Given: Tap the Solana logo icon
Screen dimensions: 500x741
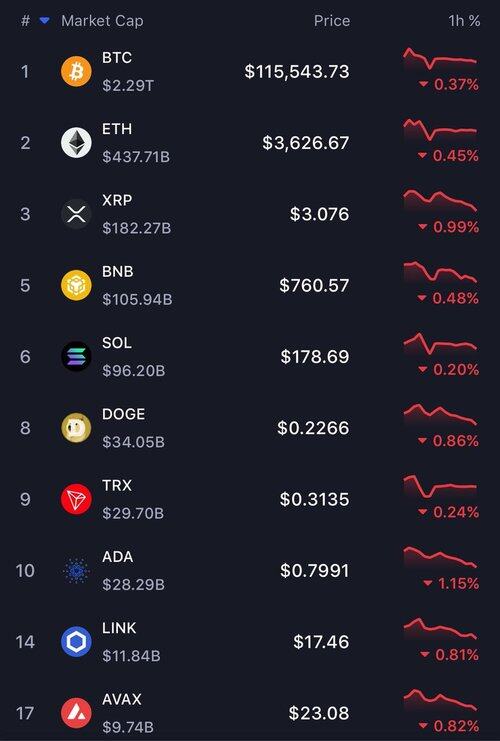Looking at the screenshot, I should pyautogui.click(x=76, y=356).
